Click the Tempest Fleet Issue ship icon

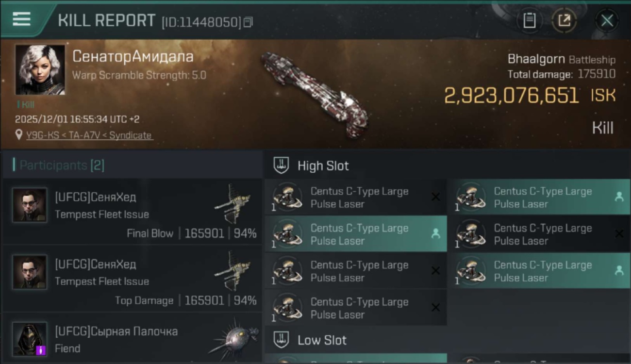(x=232, y=203)
